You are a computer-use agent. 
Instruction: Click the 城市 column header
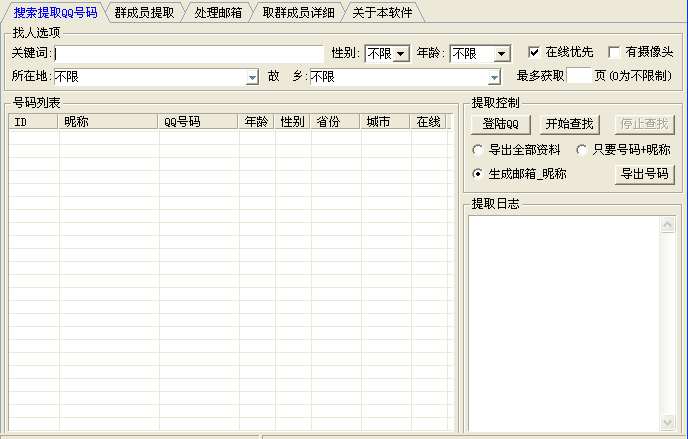[385, 121]
